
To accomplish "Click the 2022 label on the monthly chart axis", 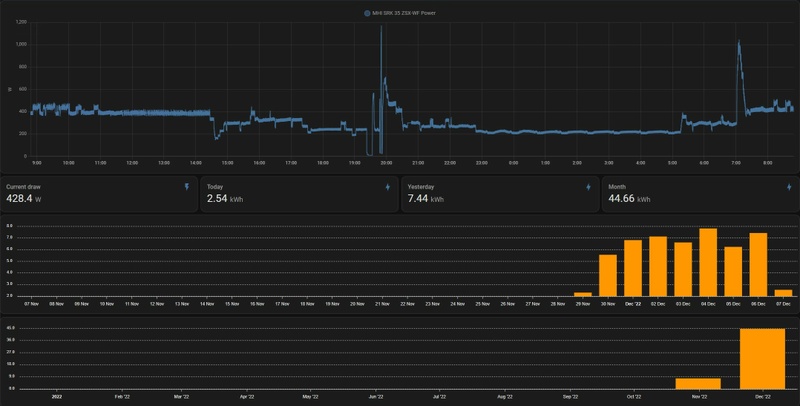I will [x=57, y=397].
